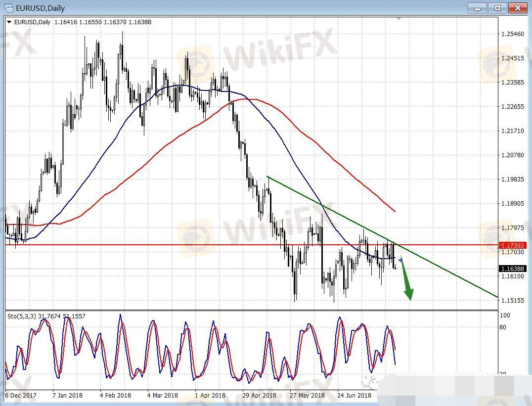532x406 pixels.
Task: Click the red 1.17302 price level label
Action: [512, 245]
